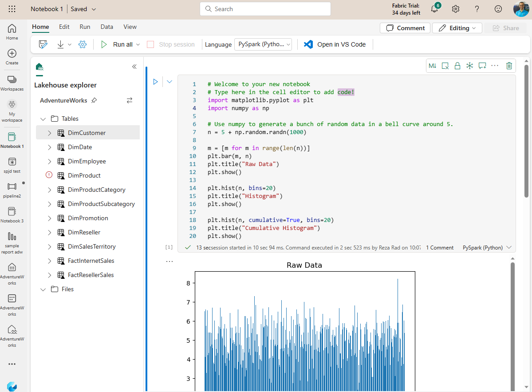Screen dimensions: 532x392
Task: Collapse the Tables folder
Action: 43,119
